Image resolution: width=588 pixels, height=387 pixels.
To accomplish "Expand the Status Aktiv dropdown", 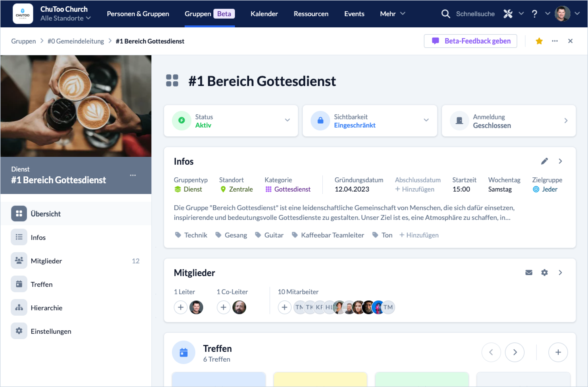I will coord(287,120).
